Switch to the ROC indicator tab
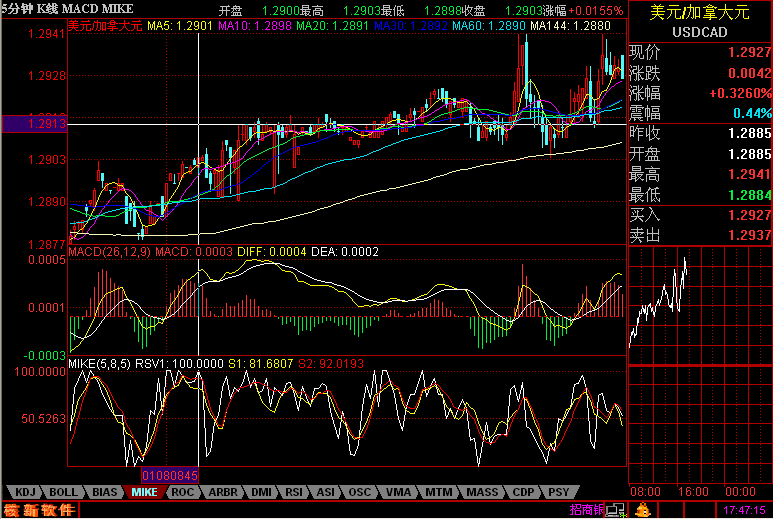This screenshot has width=773, height=520. (182, 492)
